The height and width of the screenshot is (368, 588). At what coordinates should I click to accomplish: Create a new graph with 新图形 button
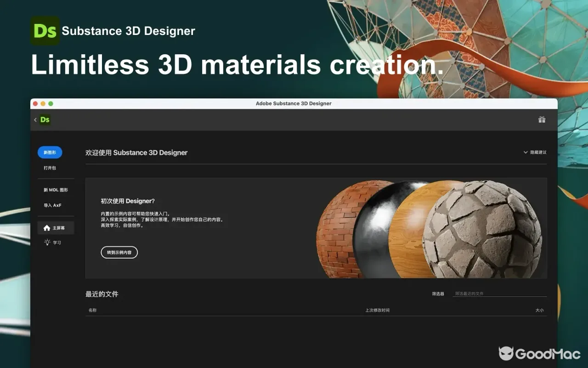pyautogui.click(x=50, y=152)
